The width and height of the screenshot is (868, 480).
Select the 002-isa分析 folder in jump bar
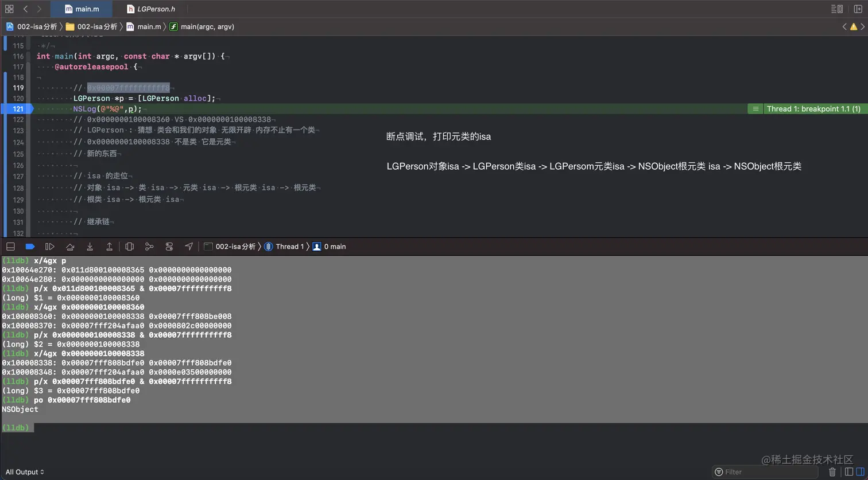[92, 26]
